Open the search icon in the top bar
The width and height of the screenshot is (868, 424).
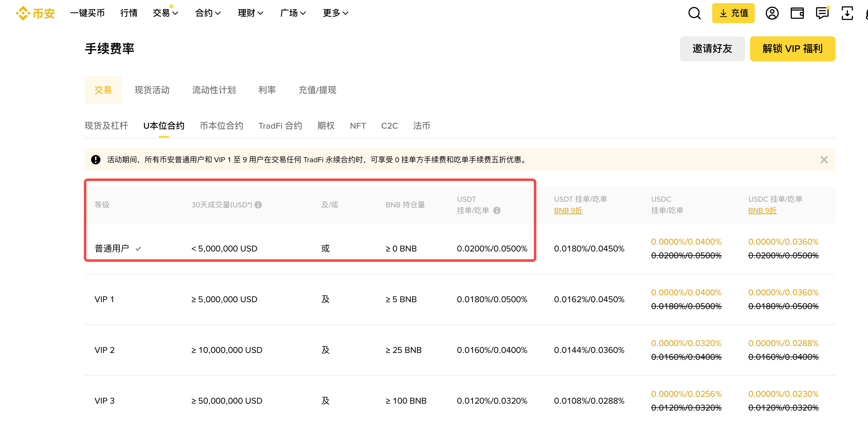pos(694,13)
